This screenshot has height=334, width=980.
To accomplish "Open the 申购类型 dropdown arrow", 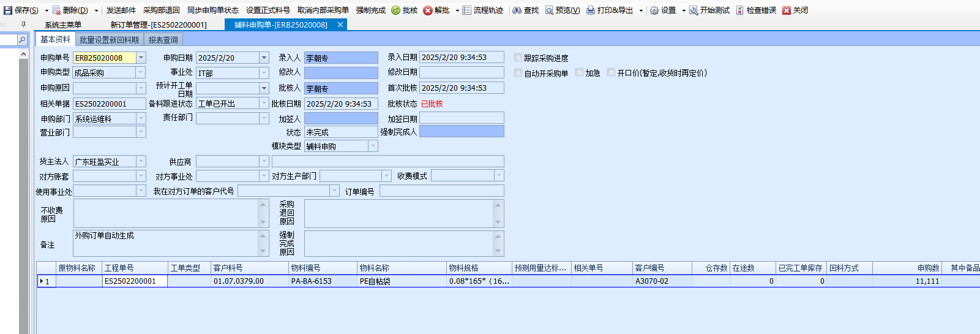I will click(141, 72).
